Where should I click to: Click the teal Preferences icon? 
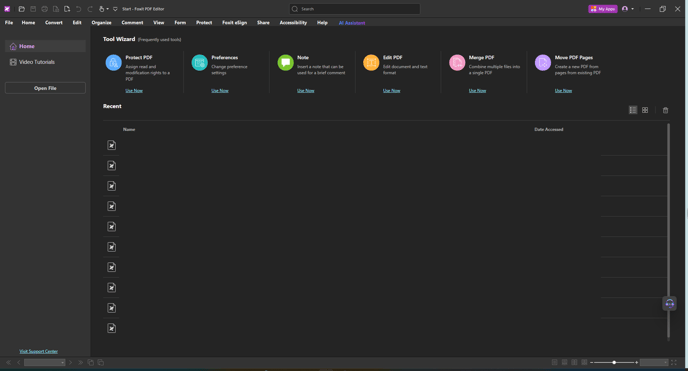(200, 63)
